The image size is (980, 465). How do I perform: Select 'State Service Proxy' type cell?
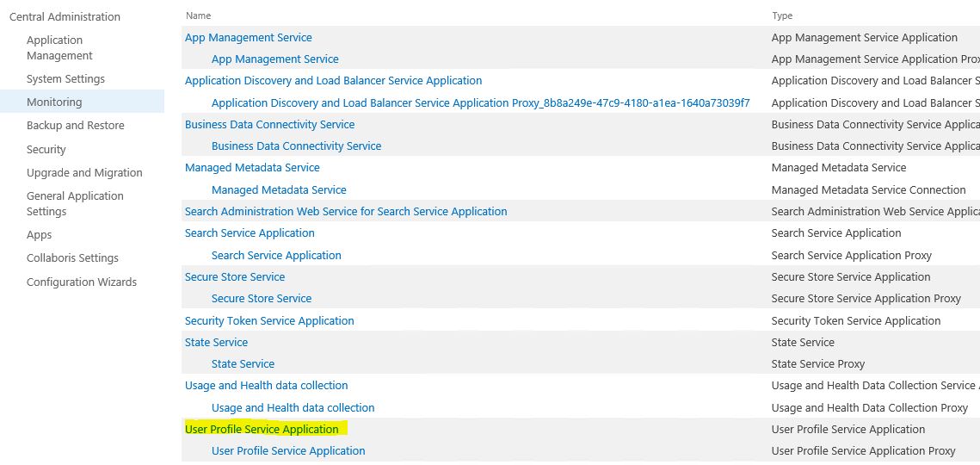pos(817,363)
